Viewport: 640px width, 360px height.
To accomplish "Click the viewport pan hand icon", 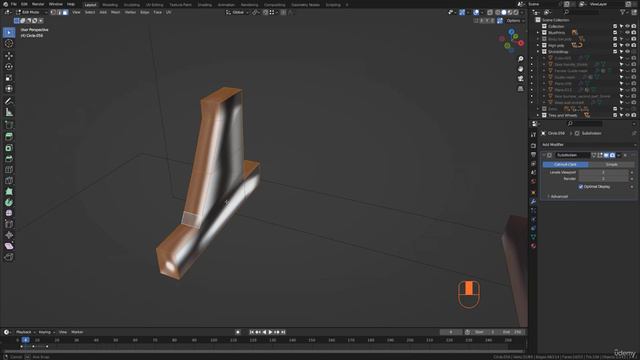I will 520,69.
